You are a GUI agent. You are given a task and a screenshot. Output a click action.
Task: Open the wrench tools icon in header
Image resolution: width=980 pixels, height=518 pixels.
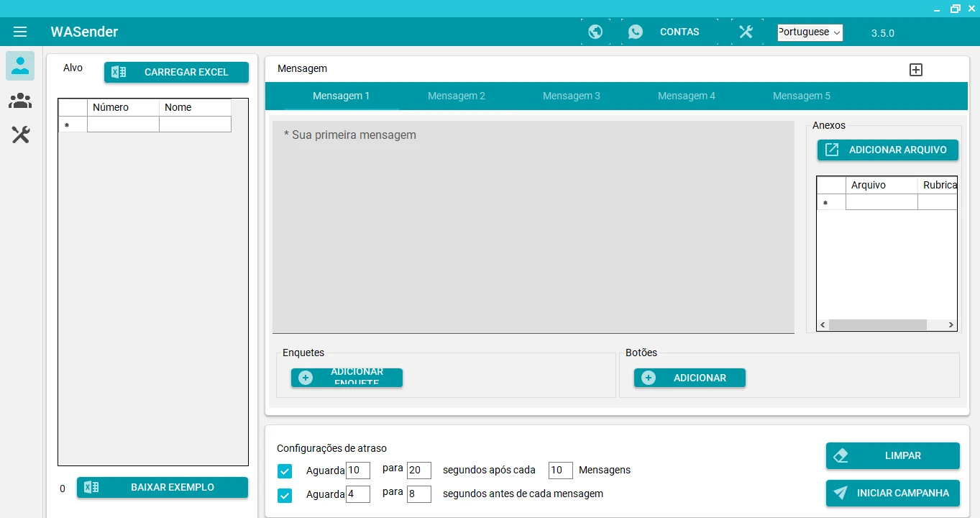click(746, 32)
